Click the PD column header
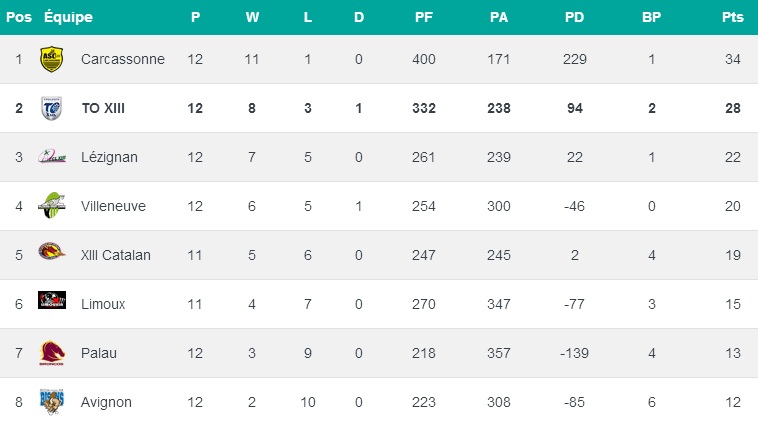Screen dimensions: 758x426 click(x=574, y=17)
